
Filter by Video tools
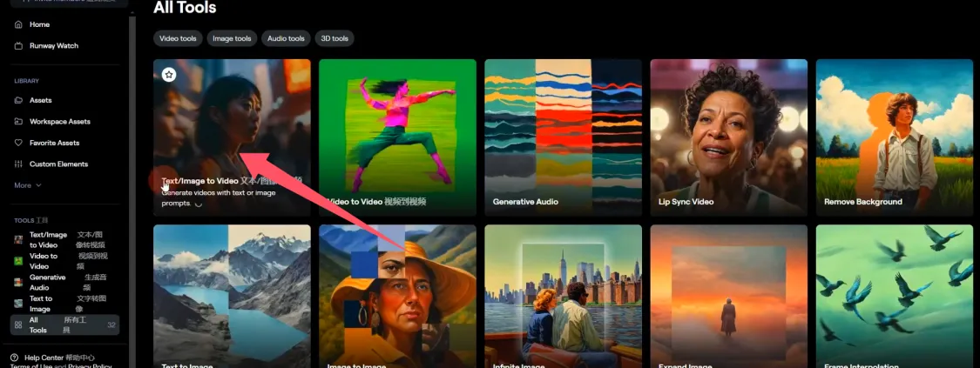pyautogui.click(x=178, y=38)
